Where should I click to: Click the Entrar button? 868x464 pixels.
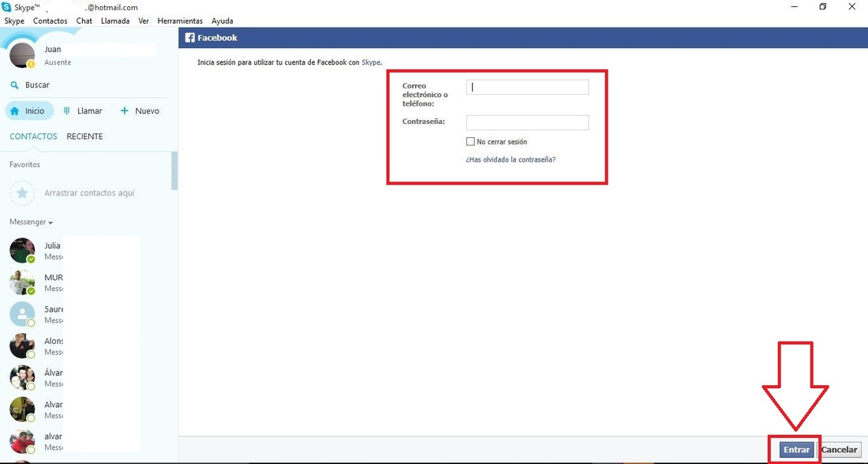(797, 450)
